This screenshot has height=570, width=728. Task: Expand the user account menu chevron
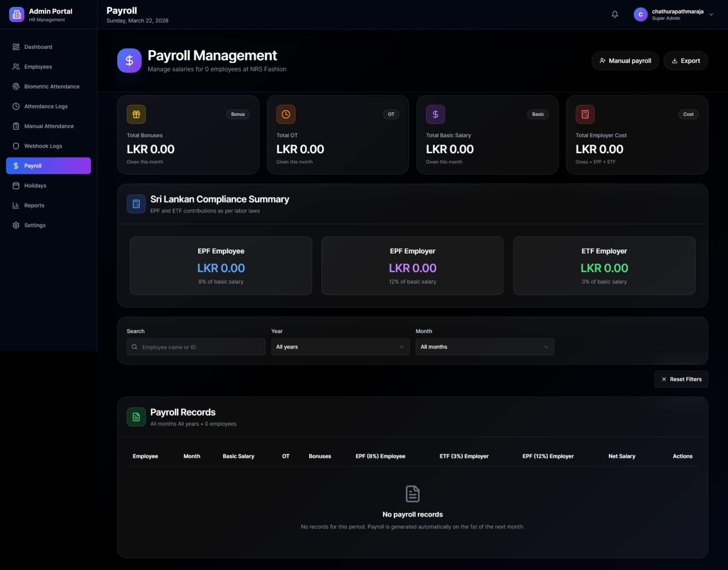point(711,14)
